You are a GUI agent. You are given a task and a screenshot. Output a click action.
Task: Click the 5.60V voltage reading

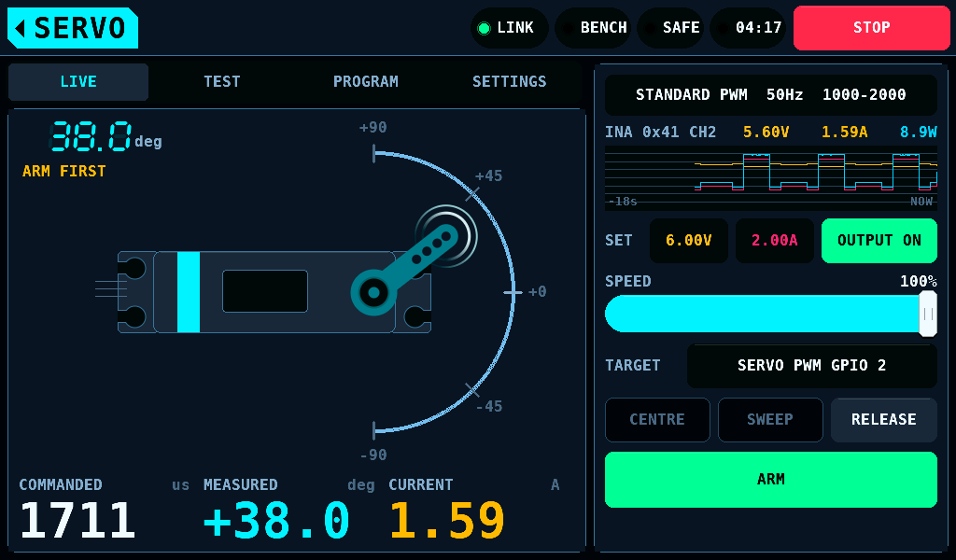tap(766, 133)
